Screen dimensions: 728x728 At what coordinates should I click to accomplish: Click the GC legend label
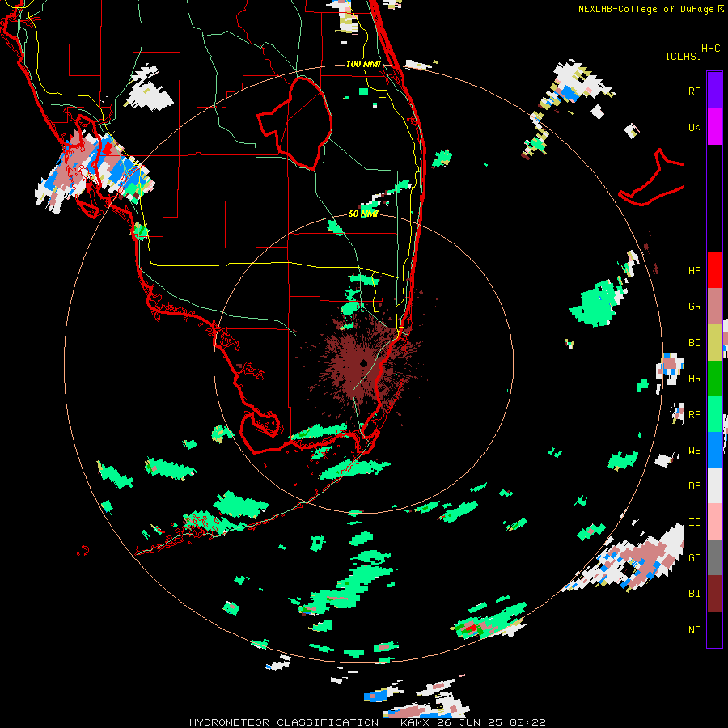(x=694, y=558)
